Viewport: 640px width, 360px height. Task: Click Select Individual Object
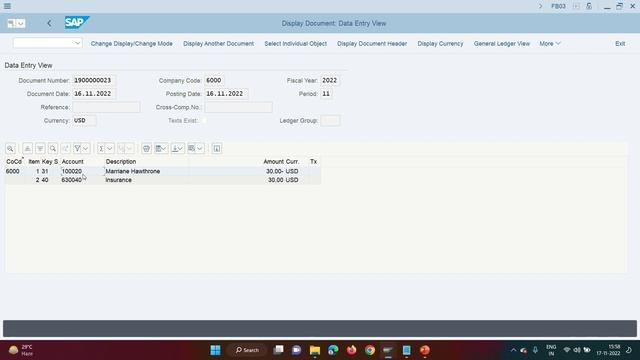pyautogui.click(x=296, y=44)
